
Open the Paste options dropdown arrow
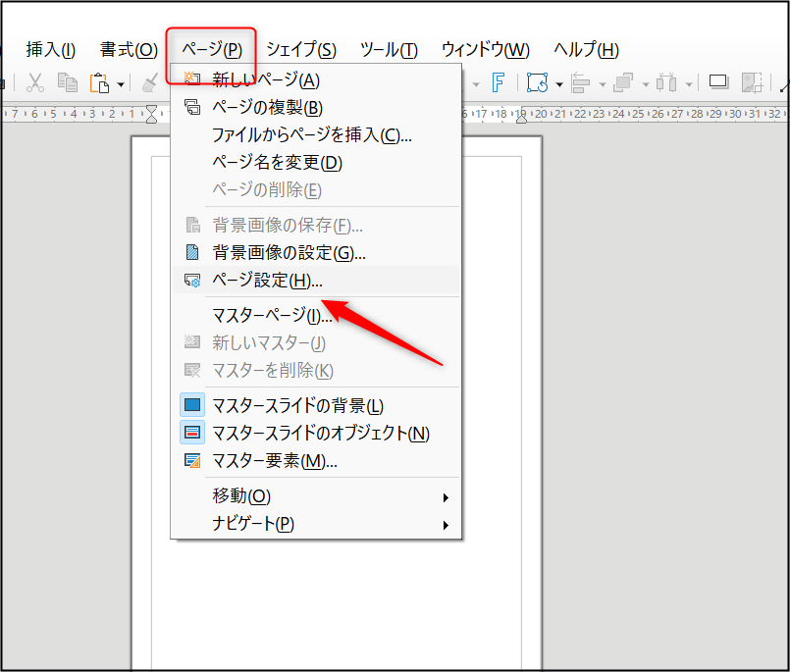pos(121,84)
